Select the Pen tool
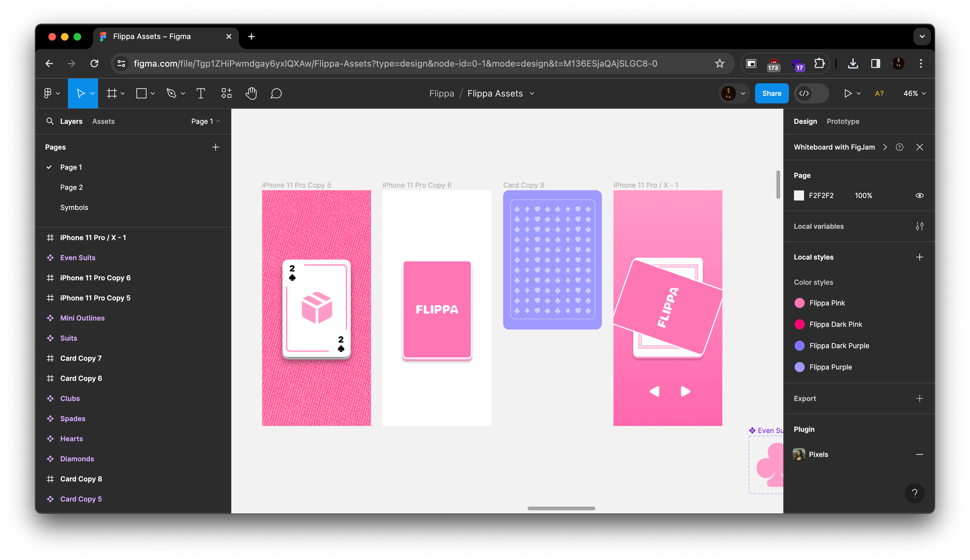 coord(171,93)
